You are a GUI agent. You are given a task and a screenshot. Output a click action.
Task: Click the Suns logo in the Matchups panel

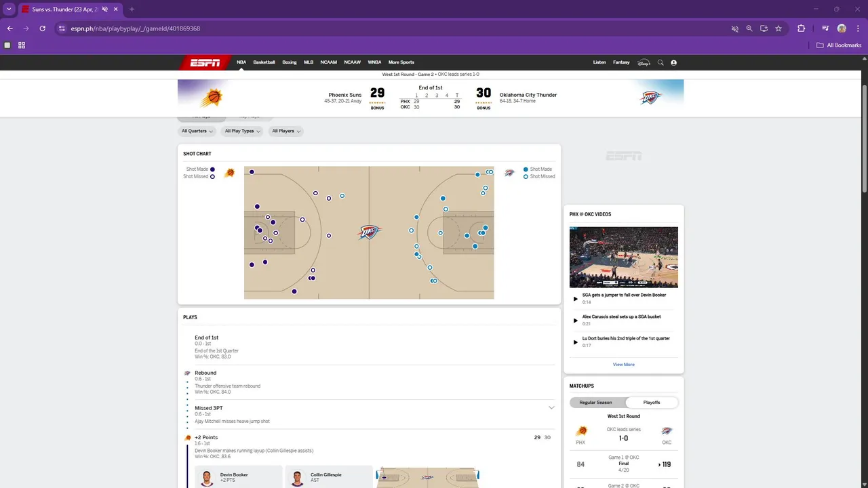coord(581,431)
